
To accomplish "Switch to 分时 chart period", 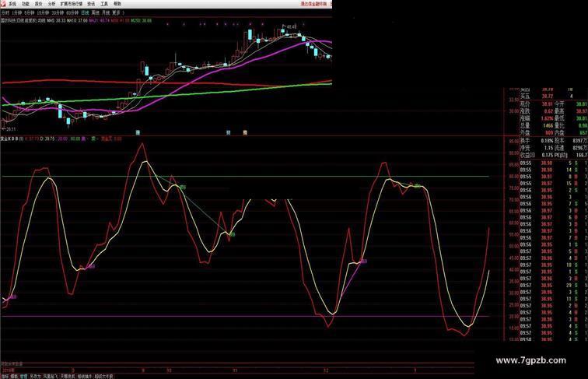I will coord(5,13).
